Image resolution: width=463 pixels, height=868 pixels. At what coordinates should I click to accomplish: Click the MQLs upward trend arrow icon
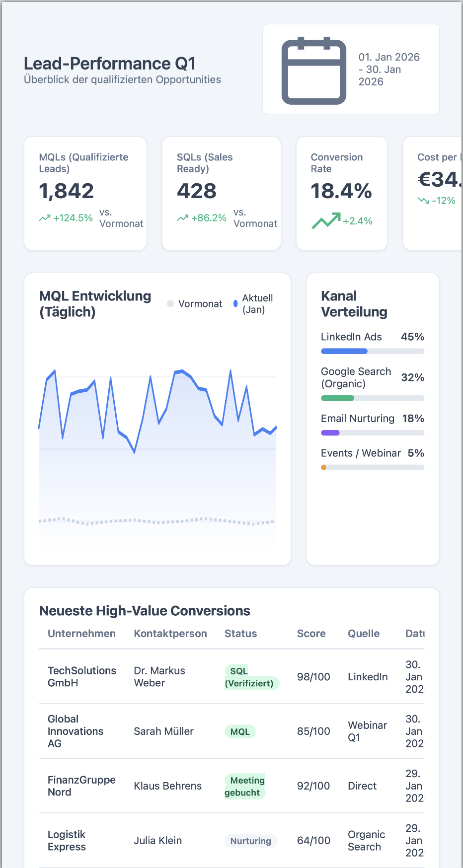point(45,218)
